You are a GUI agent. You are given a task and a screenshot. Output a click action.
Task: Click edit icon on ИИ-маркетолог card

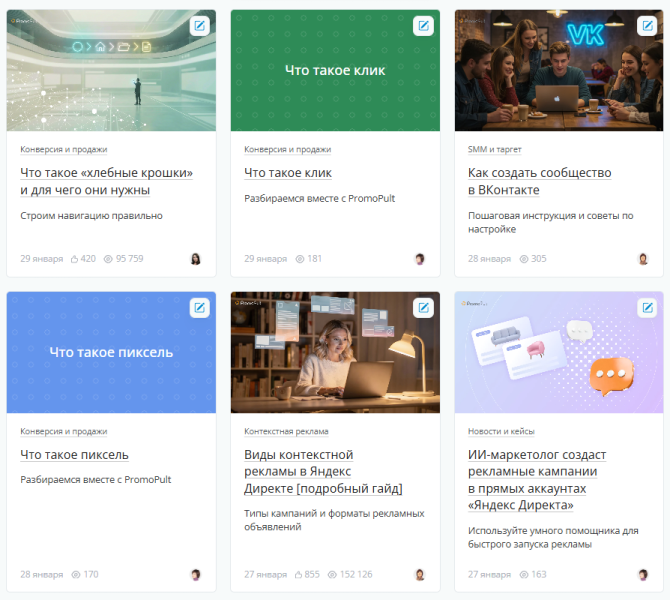(x=648, y=308)
